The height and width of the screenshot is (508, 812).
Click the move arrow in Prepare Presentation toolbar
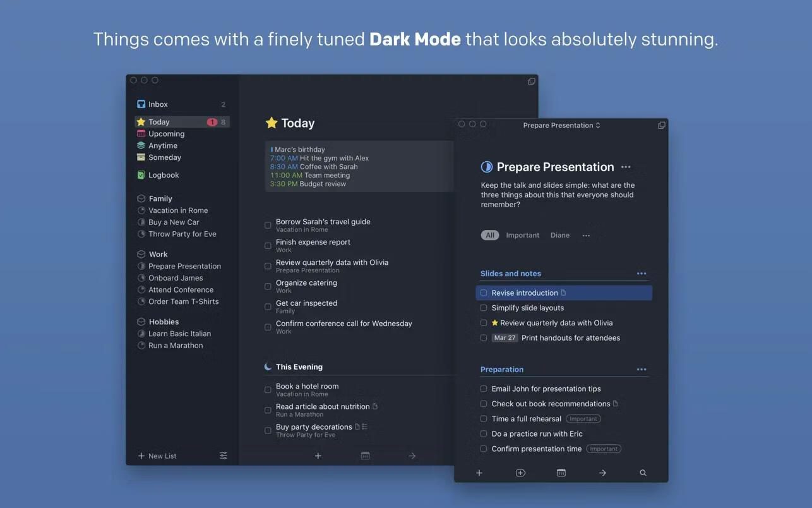coord(602,473)
